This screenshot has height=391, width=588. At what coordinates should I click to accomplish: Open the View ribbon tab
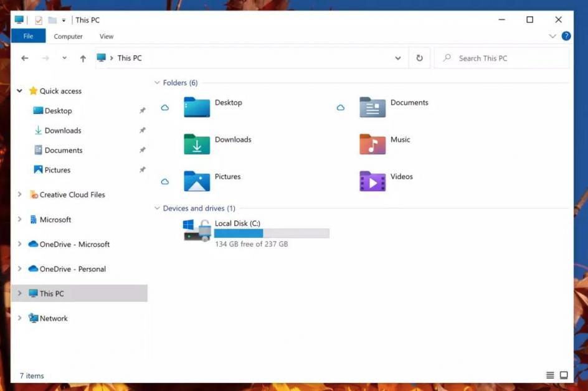[x=107, y=36]
